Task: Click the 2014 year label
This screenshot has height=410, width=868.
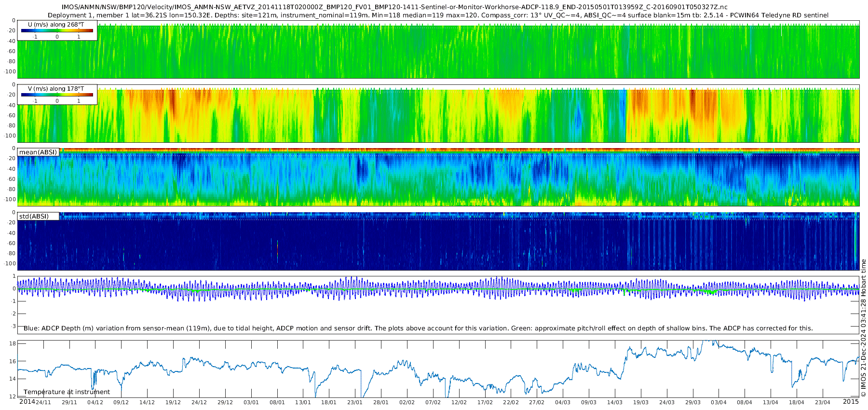Action: click(x=27, y=402)
